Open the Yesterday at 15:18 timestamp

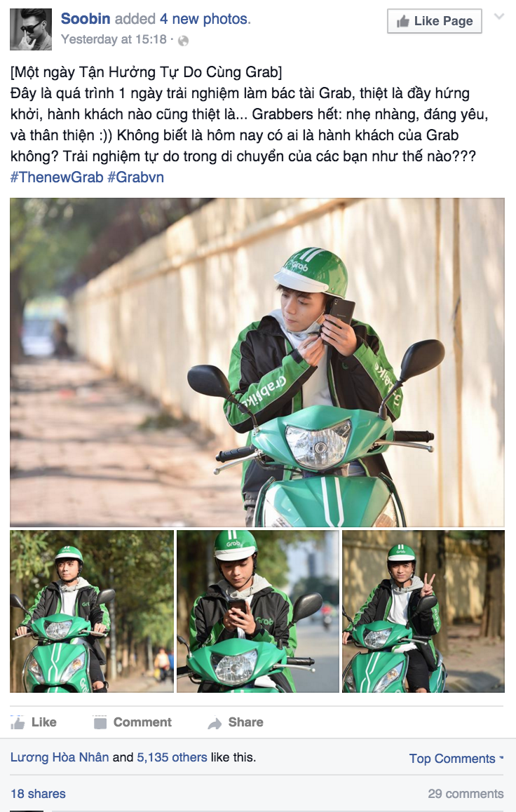coord(114,39)
